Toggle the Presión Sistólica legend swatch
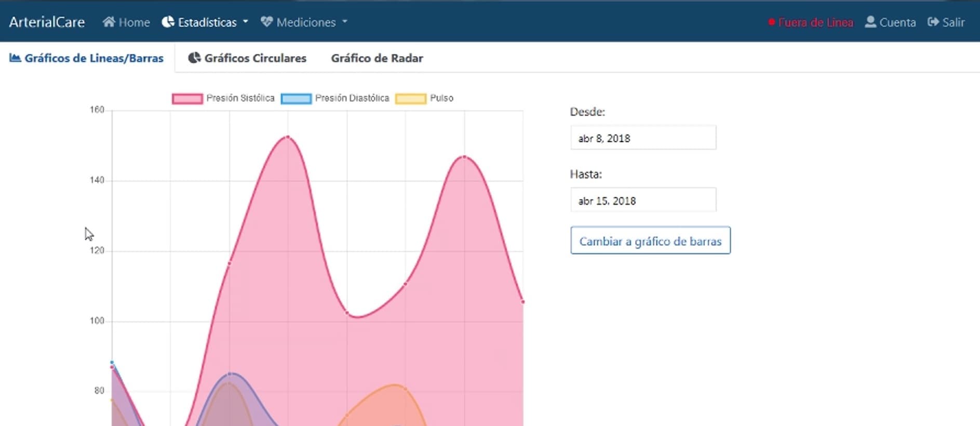The image size is (980, 426). click(x=187, y=99)
